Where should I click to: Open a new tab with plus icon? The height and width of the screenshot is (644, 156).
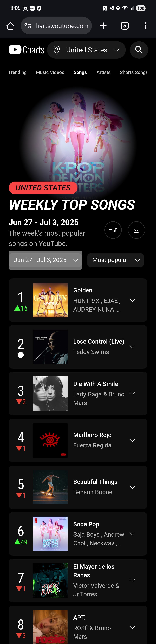(x=103, y=26)
